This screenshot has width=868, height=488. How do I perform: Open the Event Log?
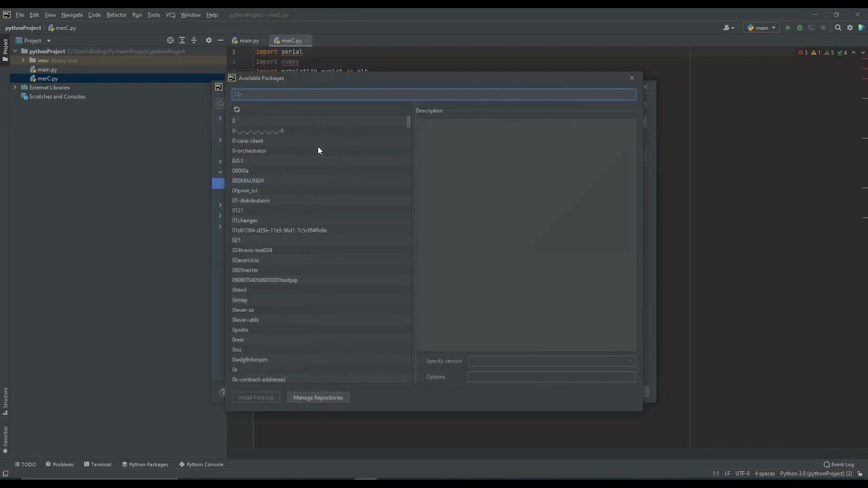pos(839,464)
